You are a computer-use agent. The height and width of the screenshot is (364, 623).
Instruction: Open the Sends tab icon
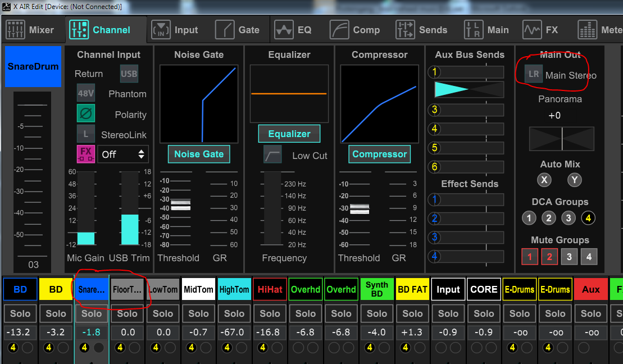(405, 30)
